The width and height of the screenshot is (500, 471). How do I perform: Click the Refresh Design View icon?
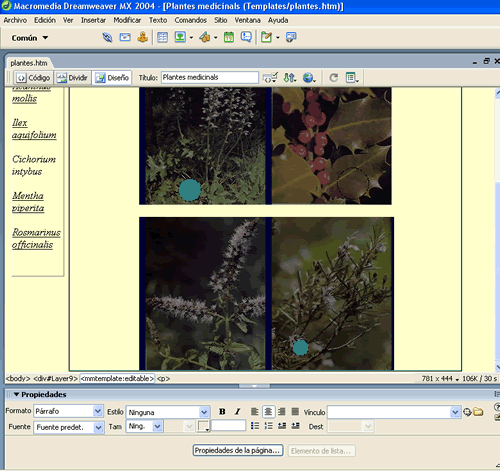(x=334, y=78)
